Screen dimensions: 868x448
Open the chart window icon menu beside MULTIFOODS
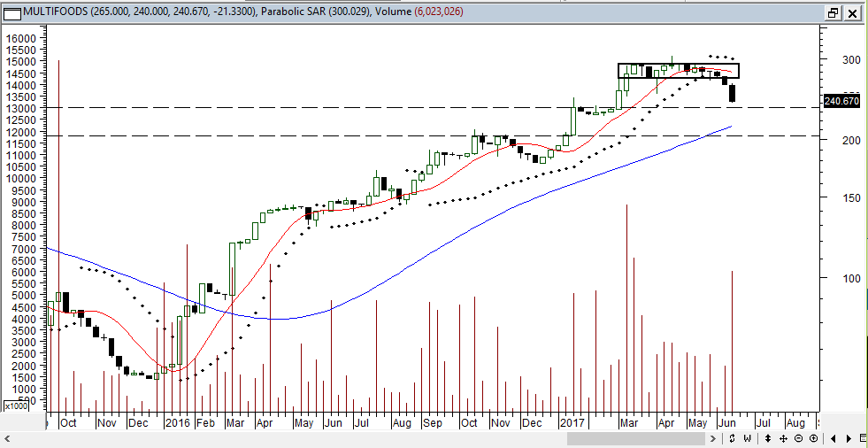pos(12,12)
